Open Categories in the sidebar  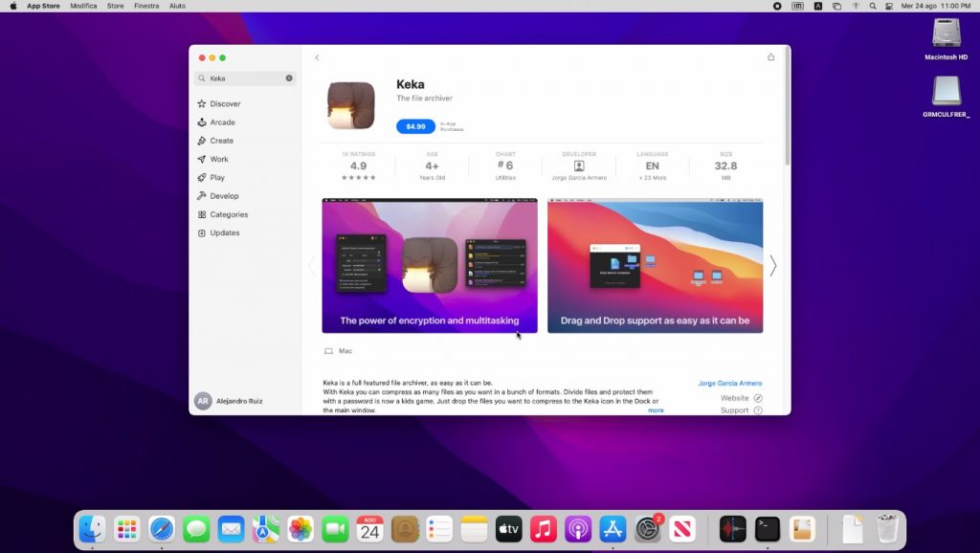click(x=229, y=214)
